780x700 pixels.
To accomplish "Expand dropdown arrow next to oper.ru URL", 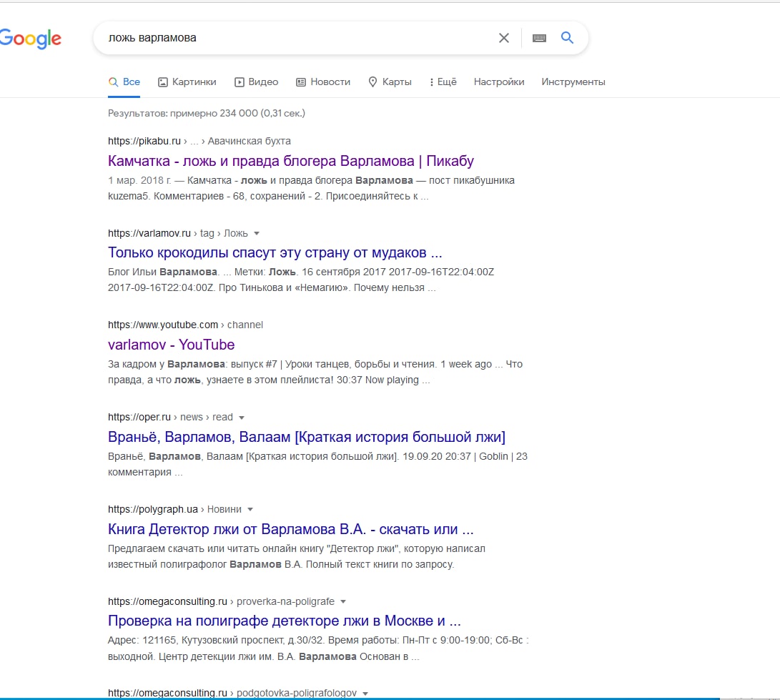I will (242, 418).
